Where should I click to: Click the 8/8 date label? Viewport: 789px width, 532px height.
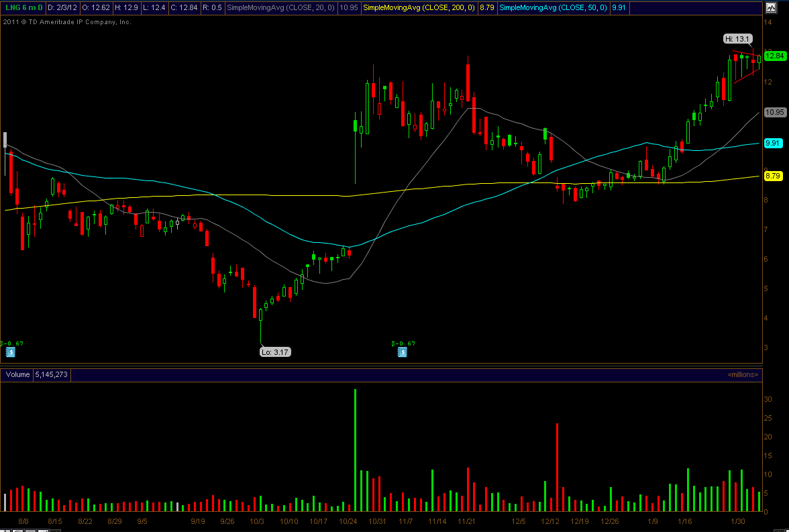point(23,521)
